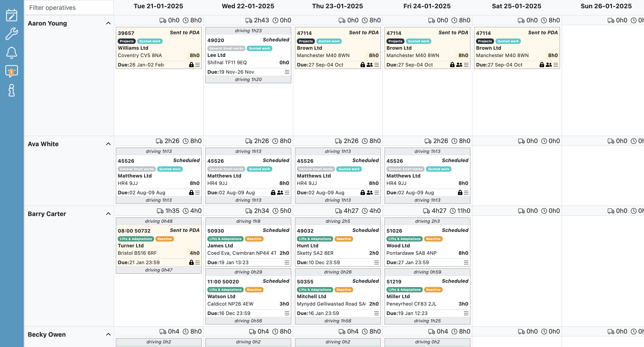Image resolution: width=644 pixels, height=347 pixels.
Task: Click Barry Carter operative name
Action: click(x=47, y=214)
